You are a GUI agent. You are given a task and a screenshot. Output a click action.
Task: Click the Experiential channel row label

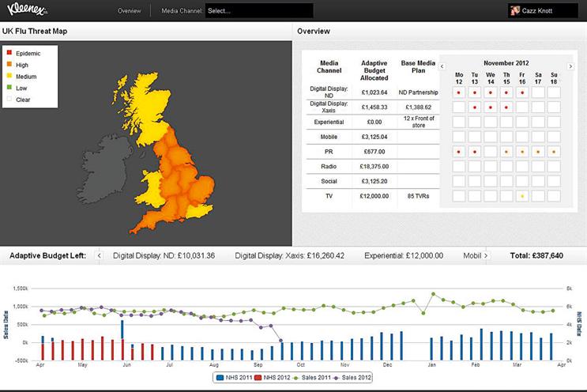[329, 122]
